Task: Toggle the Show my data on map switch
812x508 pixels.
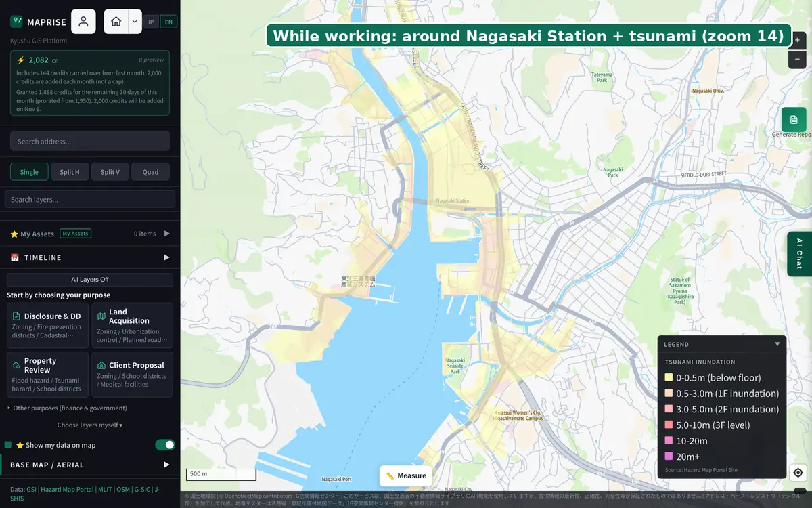Action: (165, 445)
